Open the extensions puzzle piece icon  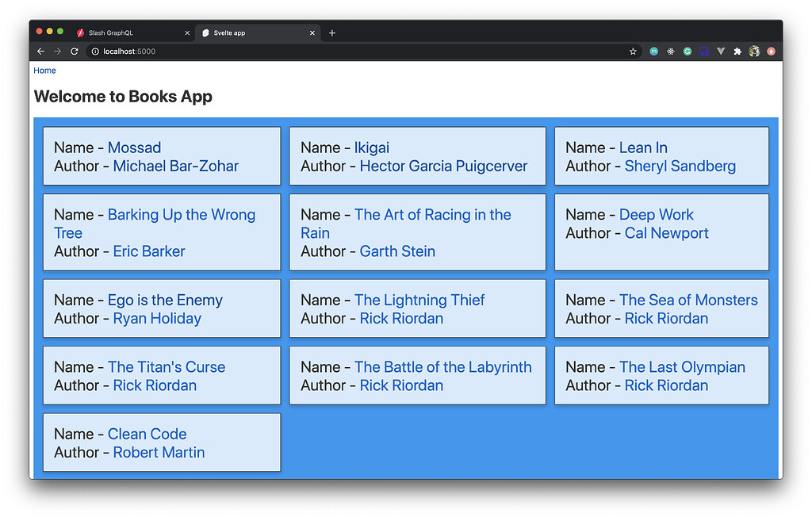coord(737,51)
